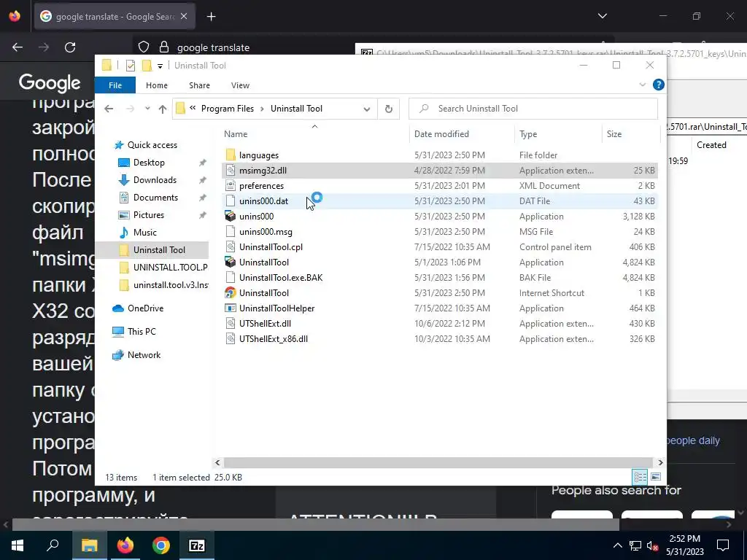
Task: Open Firefox from the taskbar
Action: coord(125,545)
